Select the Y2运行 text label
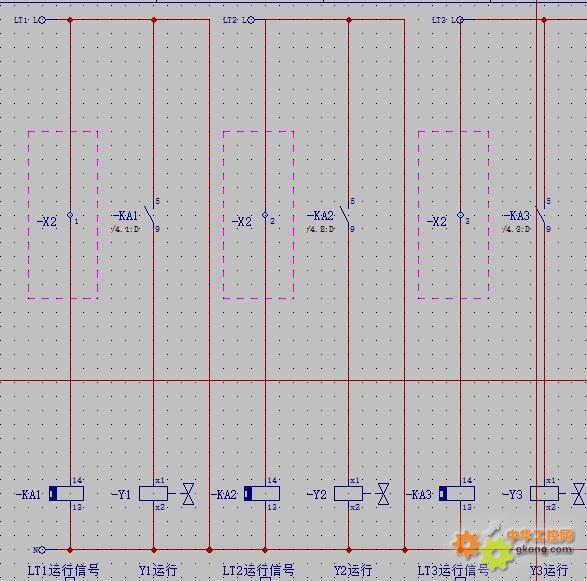This screenshot has height=581, width=587. 353,571
